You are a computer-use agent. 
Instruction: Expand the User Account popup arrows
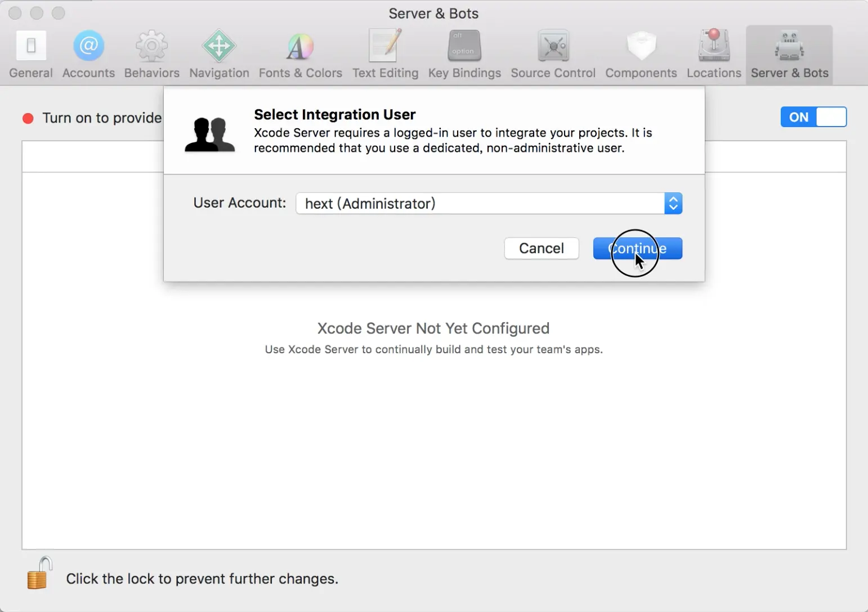673,204
